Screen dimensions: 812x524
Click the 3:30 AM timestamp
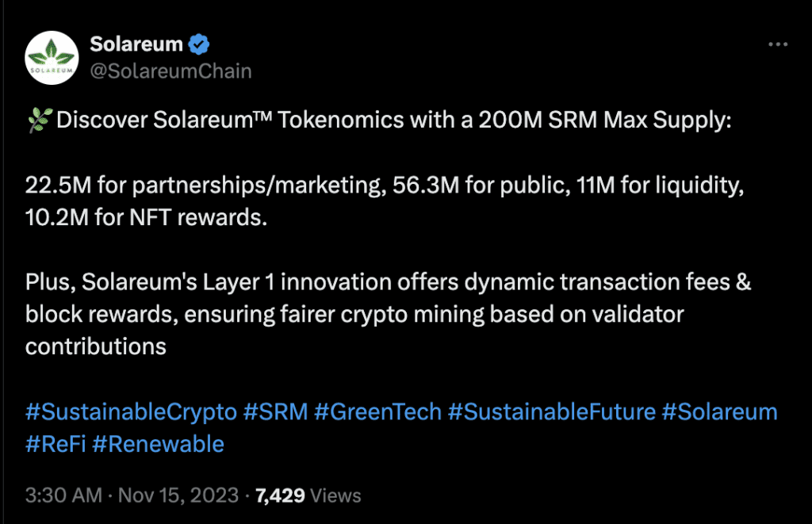pyautogui.click(x=63, y=495)
